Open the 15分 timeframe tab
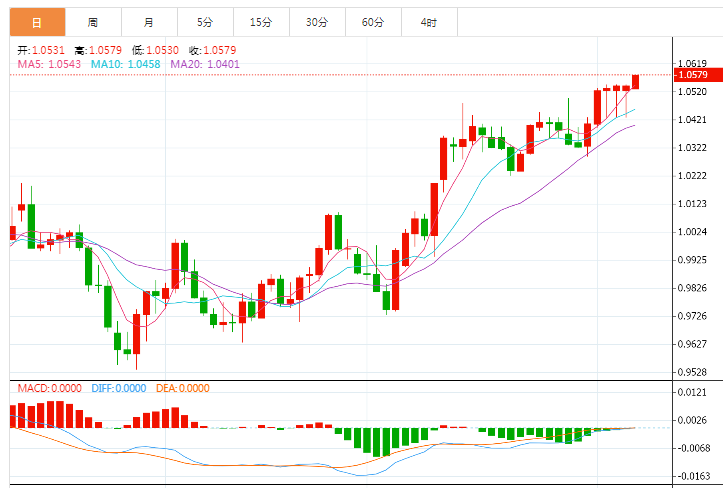 tap(261, 22)
